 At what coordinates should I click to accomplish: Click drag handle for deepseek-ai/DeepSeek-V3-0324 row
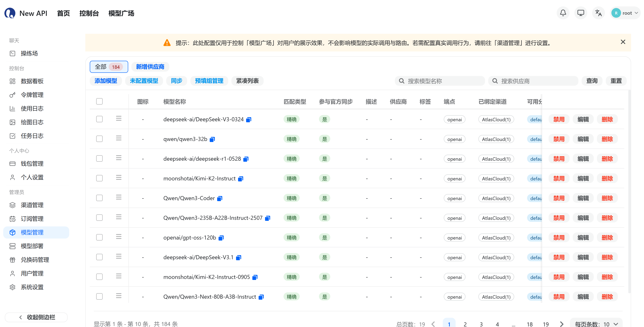coord(119,118)
